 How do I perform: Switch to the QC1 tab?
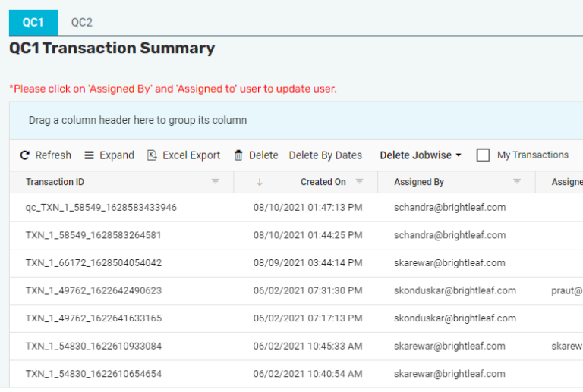pyautogui.click(x=33, y=23)
